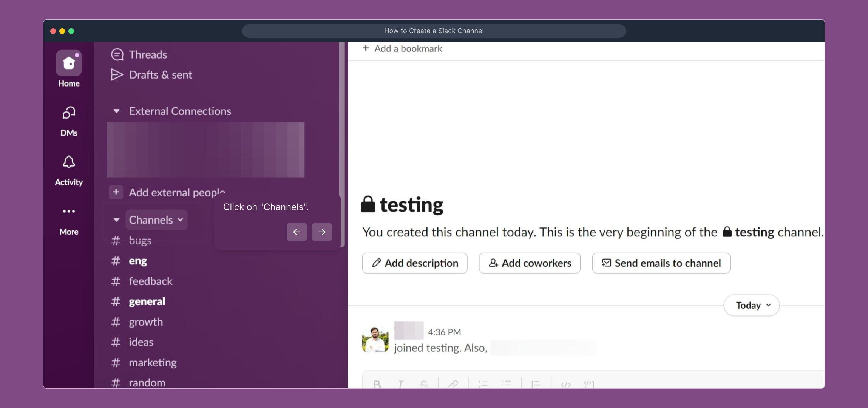Click the Add description button

click(x=414, y=263)
